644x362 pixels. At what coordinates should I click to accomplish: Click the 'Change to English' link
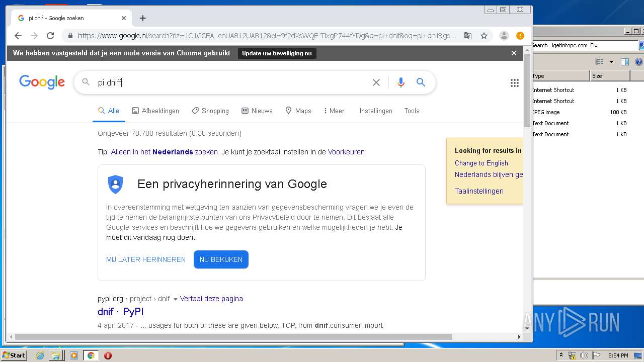481,163
